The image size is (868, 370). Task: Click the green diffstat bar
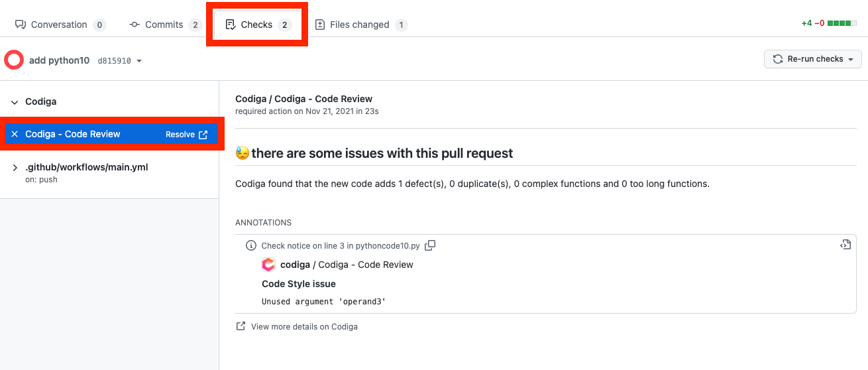click(x=839, y=23)
